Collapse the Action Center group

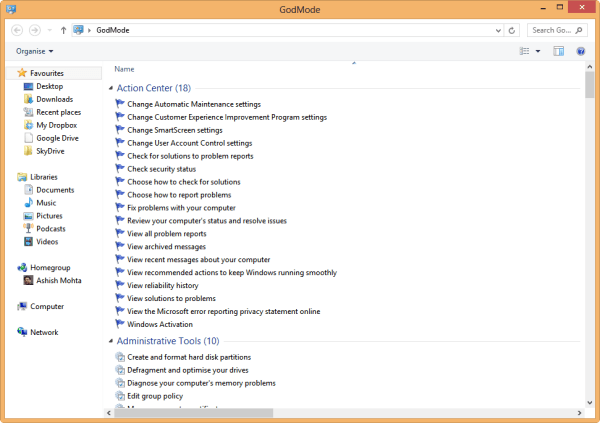click(x=111, y=88)
